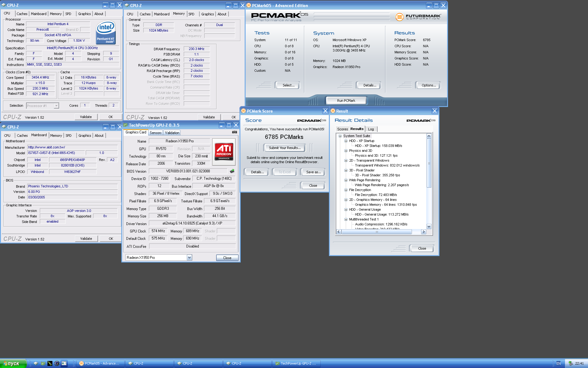This screenshot has height=368, width=588.
Task: Switch to the Sensors tab in GPU-Z
Action: click(x=156, y=133)
